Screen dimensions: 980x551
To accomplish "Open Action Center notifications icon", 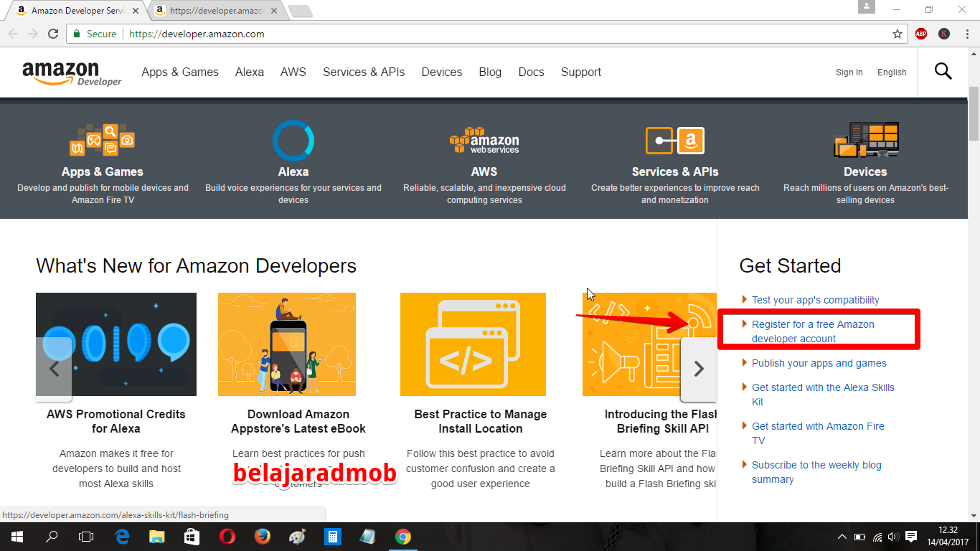I will coord(911,537).
